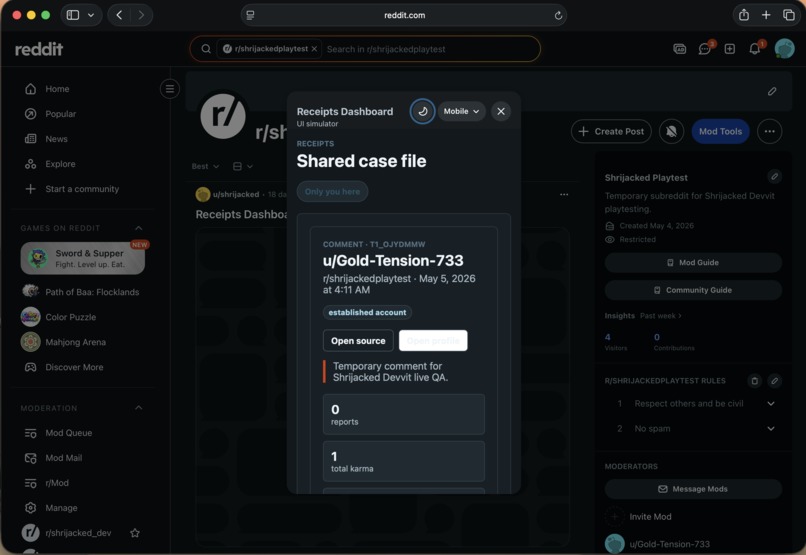Toggle community notifications muted bell
Screen dimensions: 806x555
[x=671, y=132]
